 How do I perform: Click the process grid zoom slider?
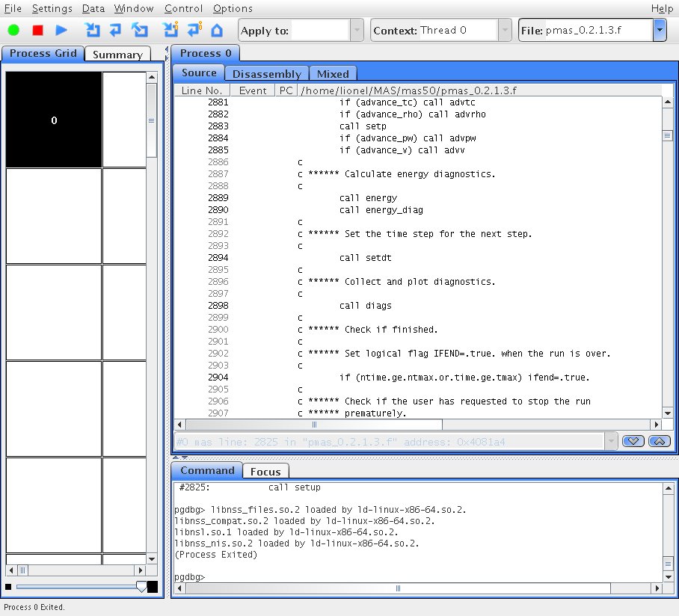pyautogui.click(x=141, y=587)
